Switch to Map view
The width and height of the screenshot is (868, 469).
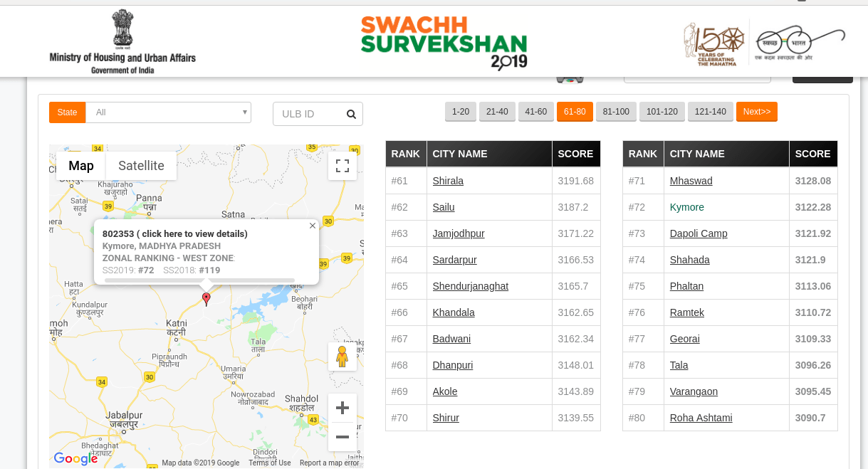click(81, 165)
